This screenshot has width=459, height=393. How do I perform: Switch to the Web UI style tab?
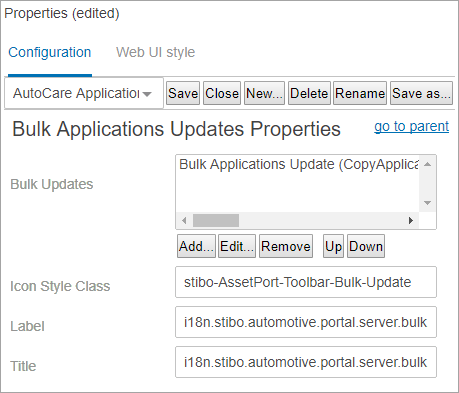(x=155, y=52)
